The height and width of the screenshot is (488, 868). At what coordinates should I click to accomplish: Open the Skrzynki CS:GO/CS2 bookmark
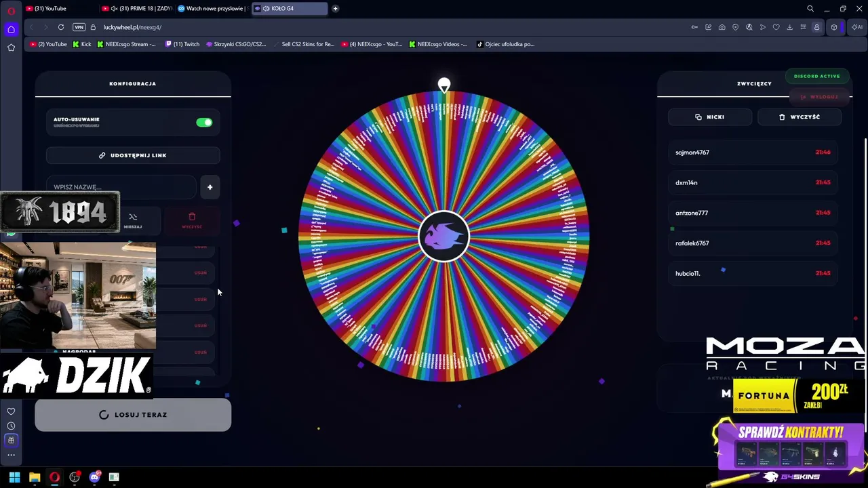pos(236,44)
